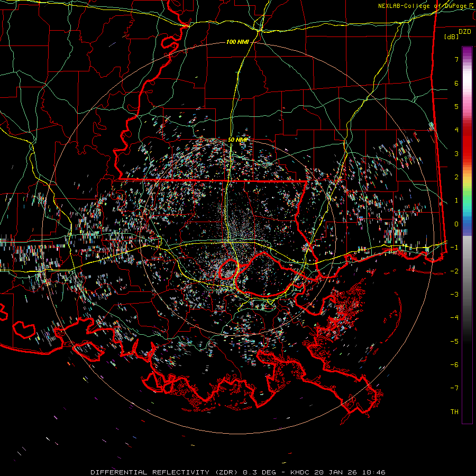
Task: Click the 20 JAN 26 10:46 timestamp
Action: [x=350, y=472]
